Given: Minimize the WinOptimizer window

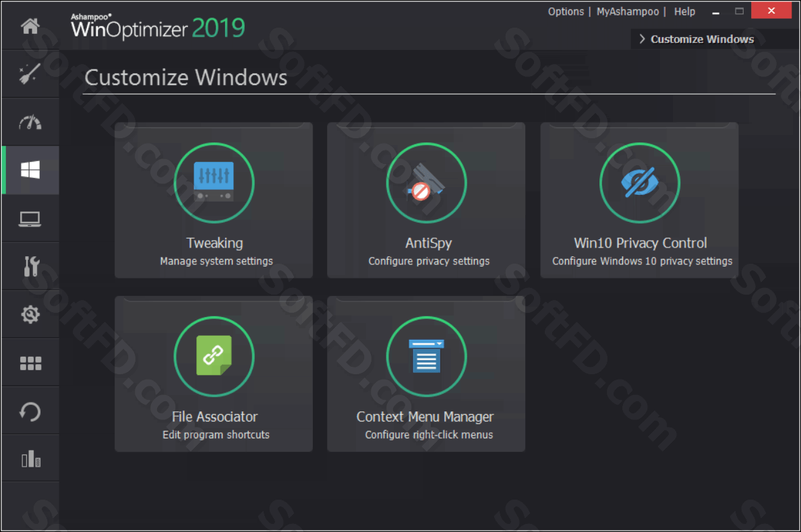Looking at the screenshot, I should pyautogui.click(x=715, y=11).
